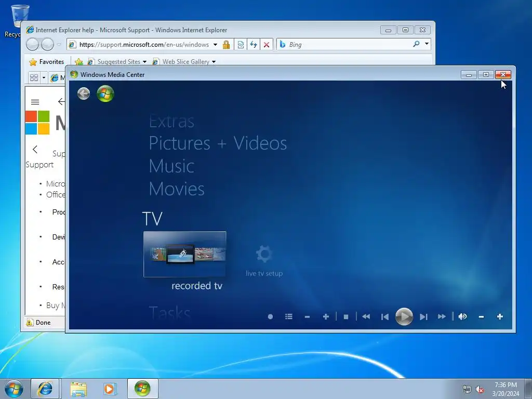Open the recorded tv tile

coord(184,254)
